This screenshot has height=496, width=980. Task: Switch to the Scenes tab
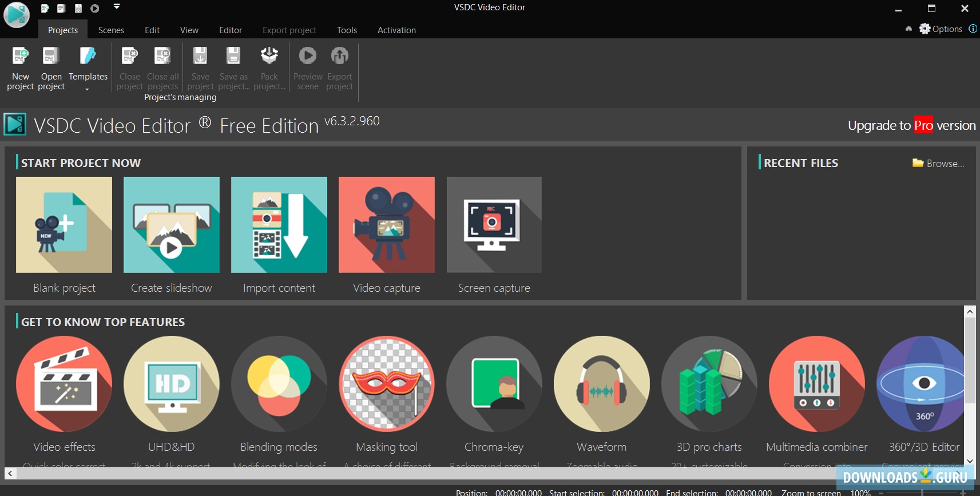coord(111,30)
